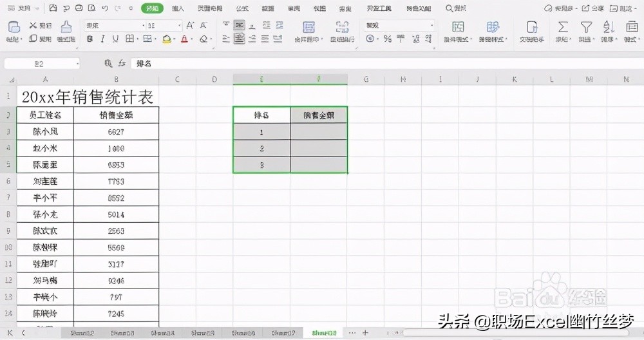The width and height of the screenshot is (644, 340).
Task: Toggle Underline formatting
Action: coord(115,39)
